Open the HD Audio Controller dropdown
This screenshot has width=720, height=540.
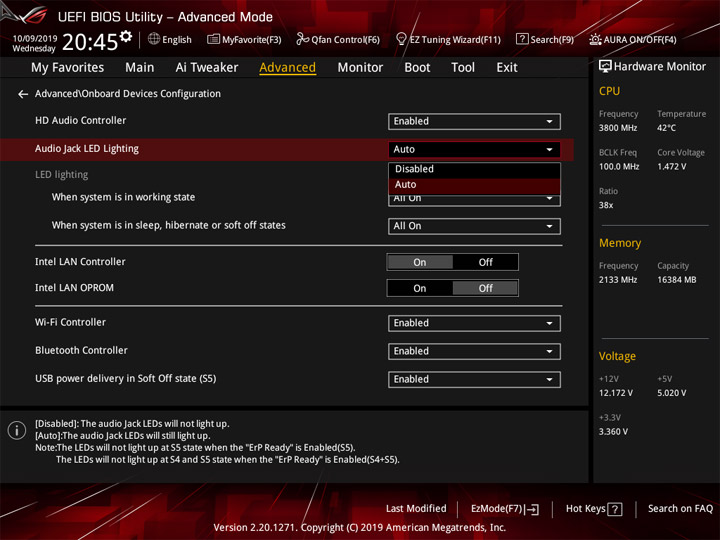tap(474, 122)
